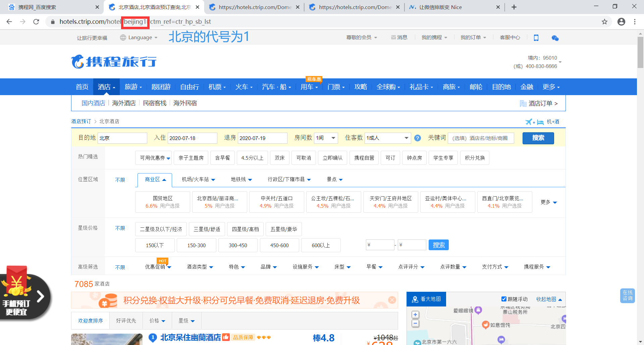Sort hotels by 好评优先

pos(126,321)
